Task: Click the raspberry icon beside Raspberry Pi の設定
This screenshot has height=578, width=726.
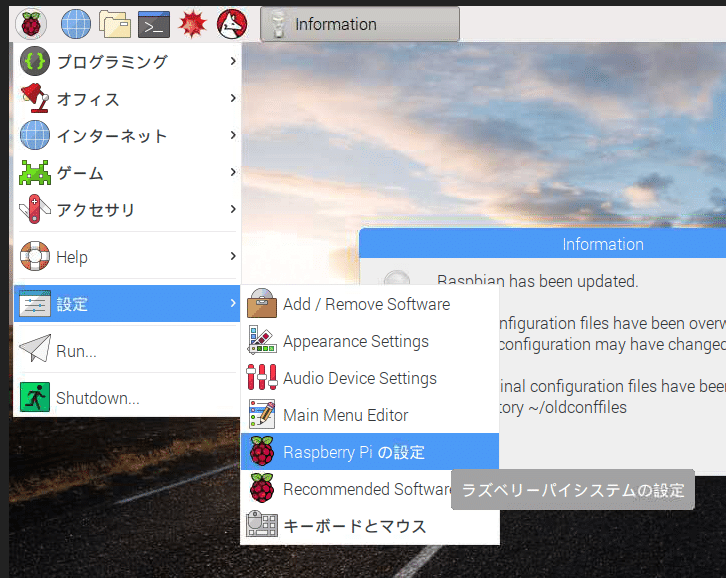Action: pos(262,451)
